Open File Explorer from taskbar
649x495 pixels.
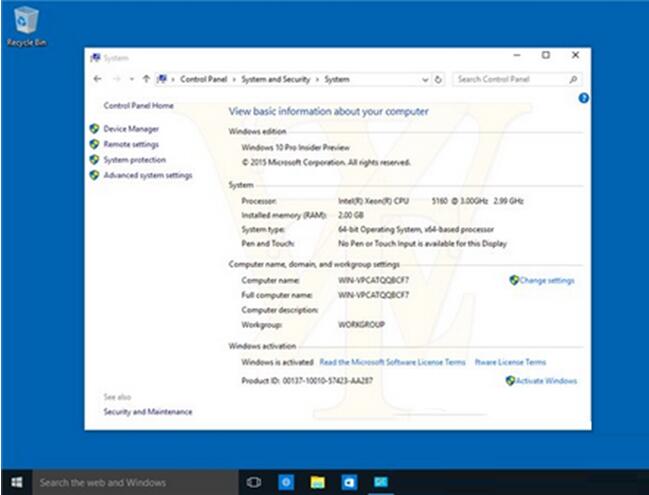click(317, 482)
